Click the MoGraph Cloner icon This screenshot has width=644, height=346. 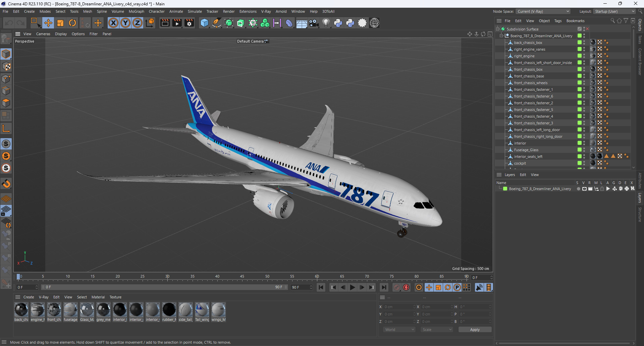click(265, 23)
